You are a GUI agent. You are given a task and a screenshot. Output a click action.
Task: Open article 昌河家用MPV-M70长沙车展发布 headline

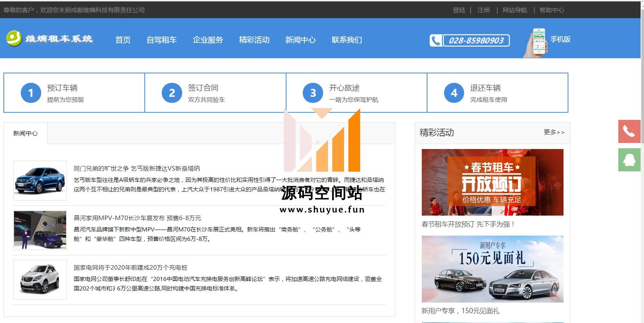(138, 218)
